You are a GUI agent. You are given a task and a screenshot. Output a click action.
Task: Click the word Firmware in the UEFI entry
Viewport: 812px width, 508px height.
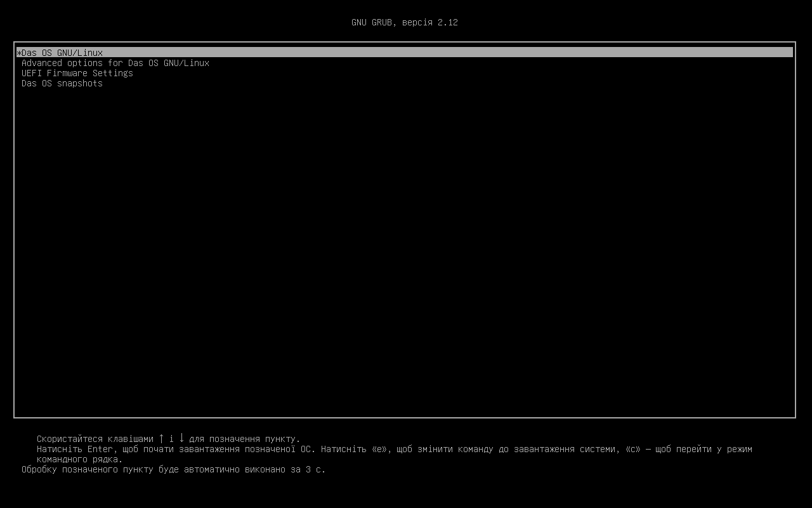click(x=67, y=73)
